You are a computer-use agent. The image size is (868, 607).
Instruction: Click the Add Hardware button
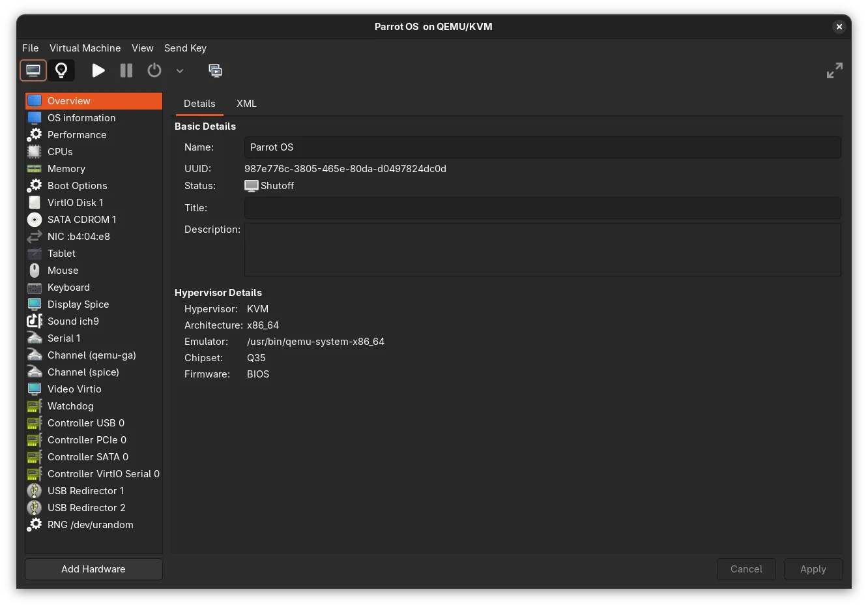pos(94,569)
